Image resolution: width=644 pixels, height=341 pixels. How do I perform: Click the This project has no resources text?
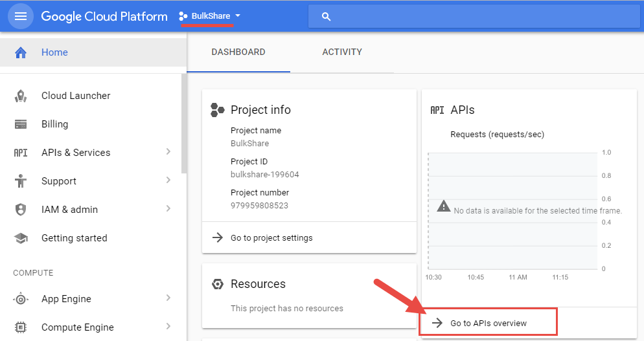pyautogui.click(x=286, y=309)
